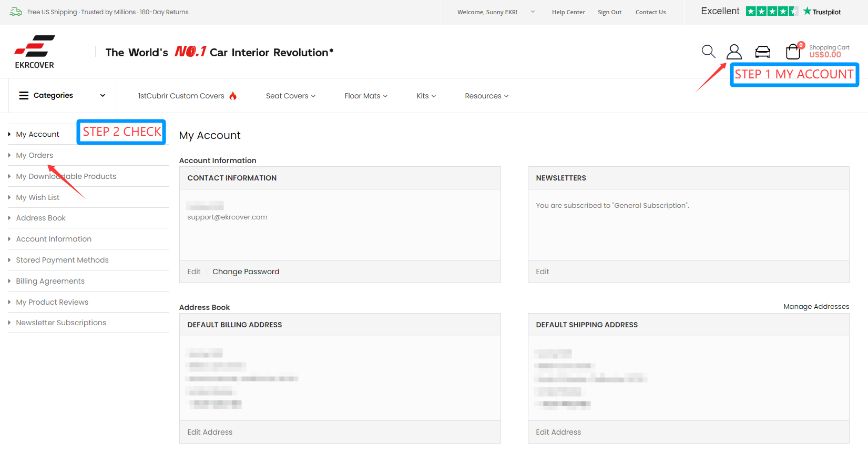Click Sign Out in the top bar
The width and height of the screenshot is (868, 452).
(x=609, y=12)
